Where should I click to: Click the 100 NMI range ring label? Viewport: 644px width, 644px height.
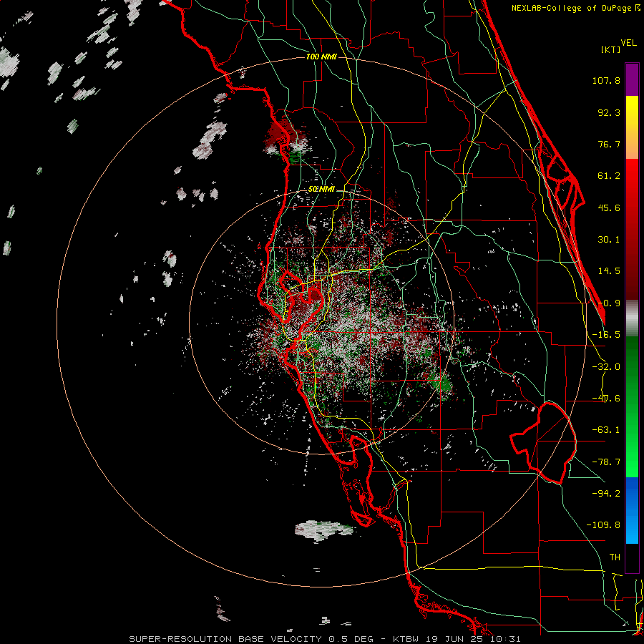[x=321, y=57]
